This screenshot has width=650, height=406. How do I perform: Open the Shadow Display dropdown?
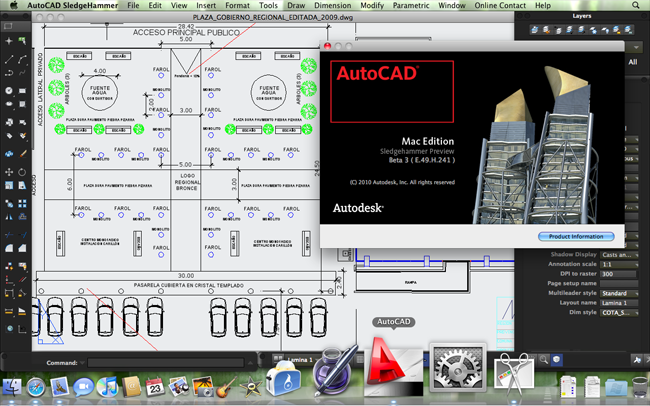tap(619, 255)
